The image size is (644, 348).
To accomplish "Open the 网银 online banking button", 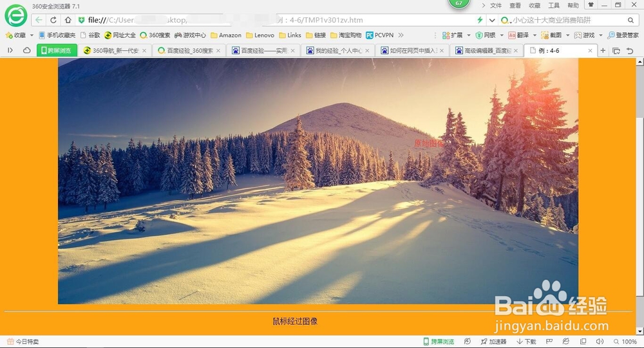I will click(485, 35).
